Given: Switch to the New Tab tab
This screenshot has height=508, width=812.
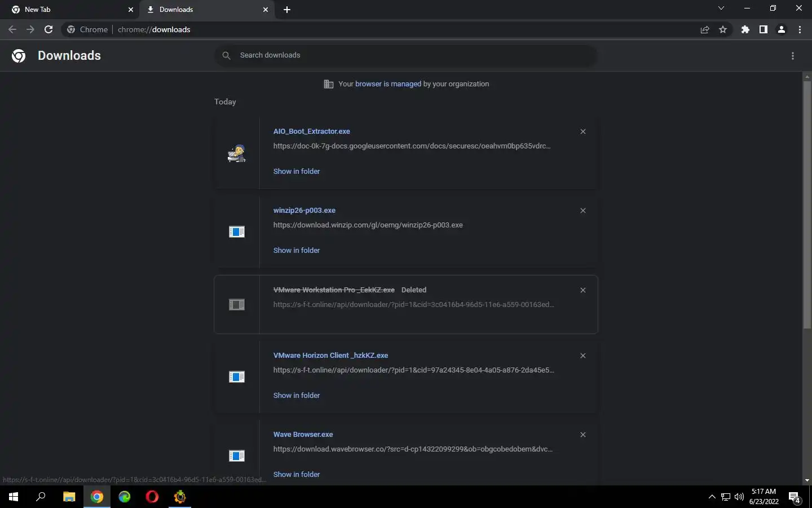Looking at the screenshot, I should (70, 10).
